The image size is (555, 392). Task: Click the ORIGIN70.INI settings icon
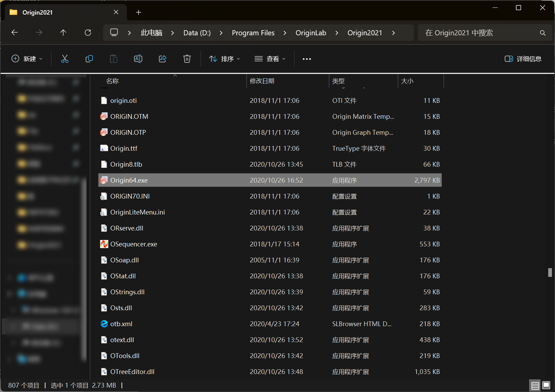click(x=104, y=196)
